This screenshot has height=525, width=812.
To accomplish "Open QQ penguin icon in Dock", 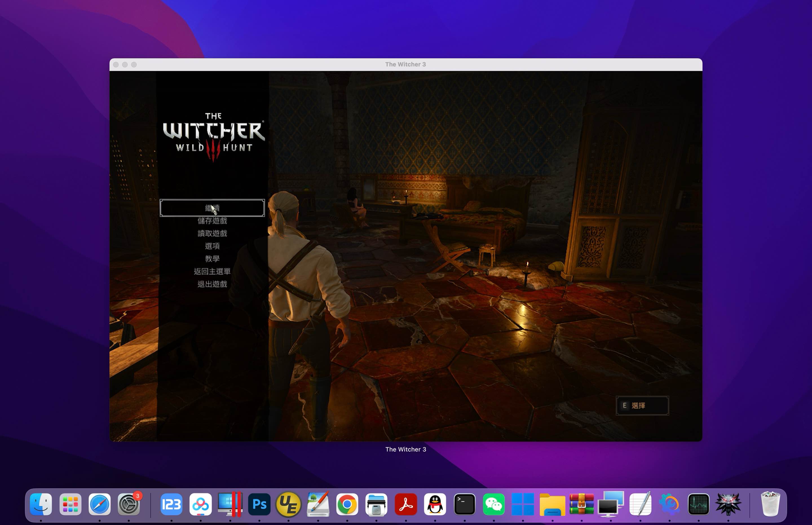I will coord(435,504).
